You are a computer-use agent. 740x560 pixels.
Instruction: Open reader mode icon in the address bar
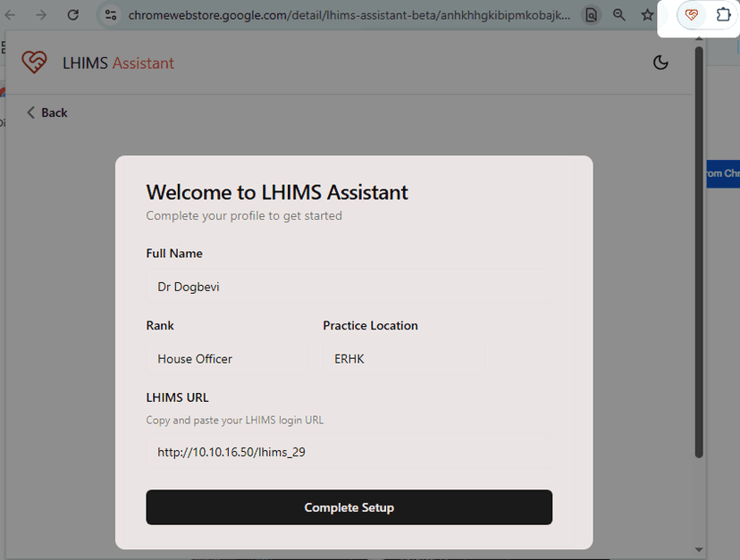click(x=591, y=15)
